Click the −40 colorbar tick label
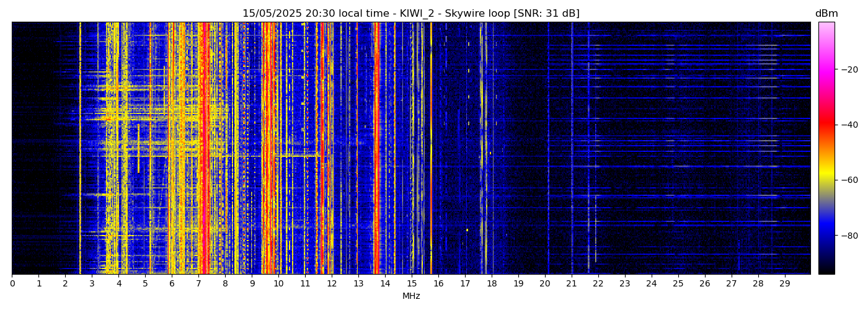Screen dimensions: 868x310 pos(849,125)
